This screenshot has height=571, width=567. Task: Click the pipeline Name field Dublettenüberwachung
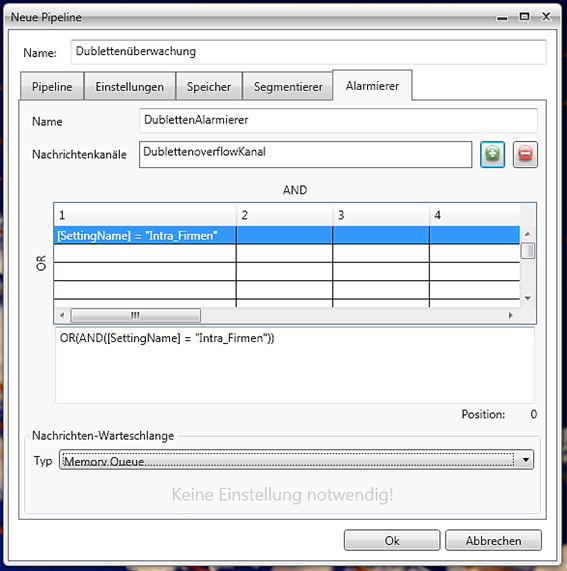[308, 52]
